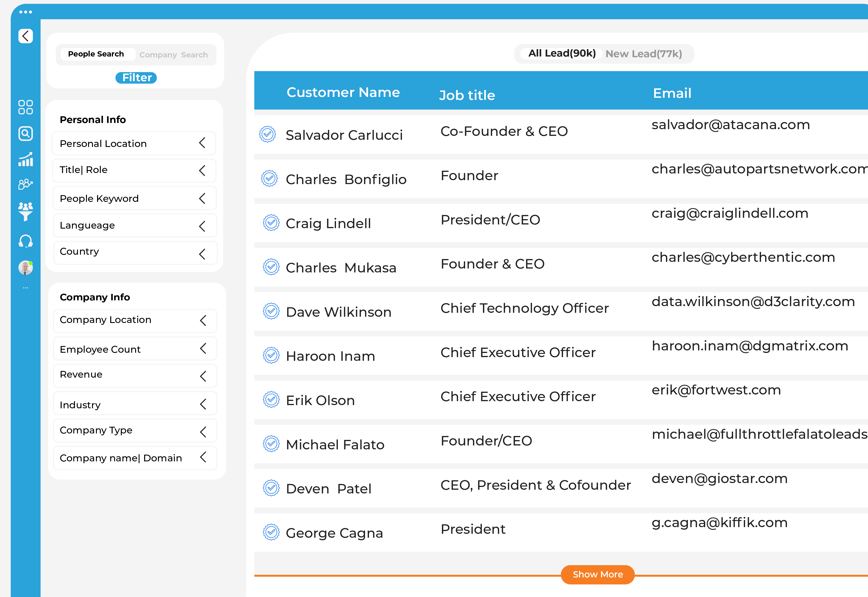The width and height of the screenshot is (868, 597).
Task: Open the search magnifier sidebar icon
Action: pyautogui.click(x=25, y=134)
